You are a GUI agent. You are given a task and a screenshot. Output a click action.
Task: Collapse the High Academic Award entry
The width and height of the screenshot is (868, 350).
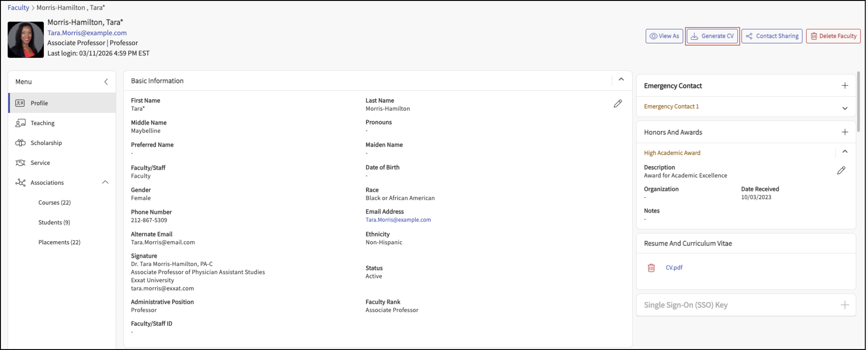(x=845, y=152)
